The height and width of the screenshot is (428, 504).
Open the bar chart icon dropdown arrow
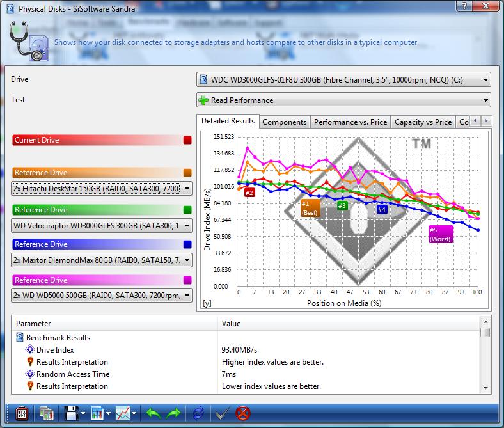tap(108, 413)
